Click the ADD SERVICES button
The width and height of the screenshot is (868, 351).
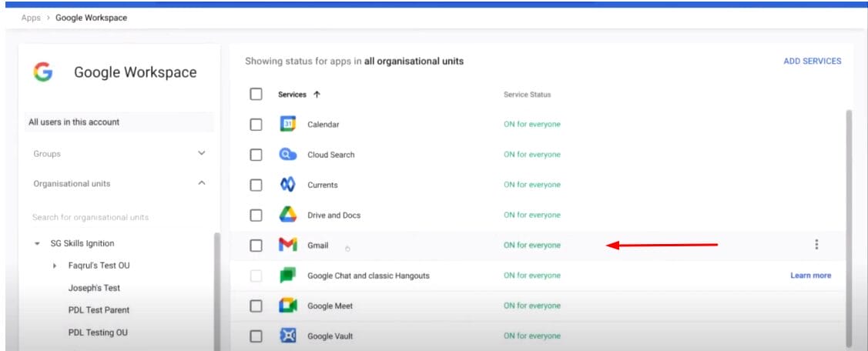pos(812,62)
